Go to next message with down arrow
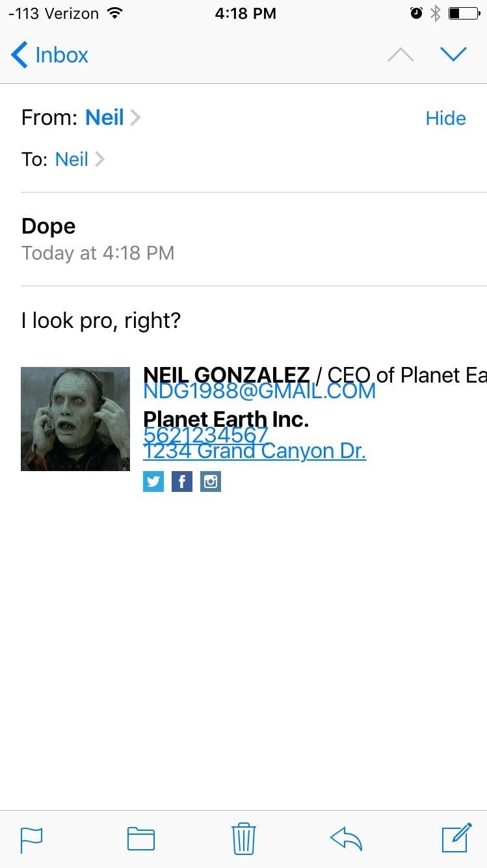This screenshot has width=487, height=868. (453, 54)
